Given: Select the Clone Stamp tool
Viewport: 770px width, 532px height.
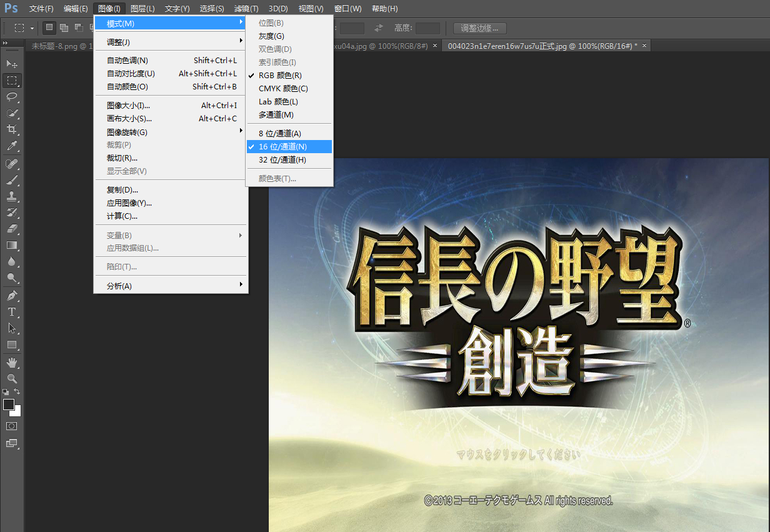Looking at the screenshot, I should (x=12, y=196).
